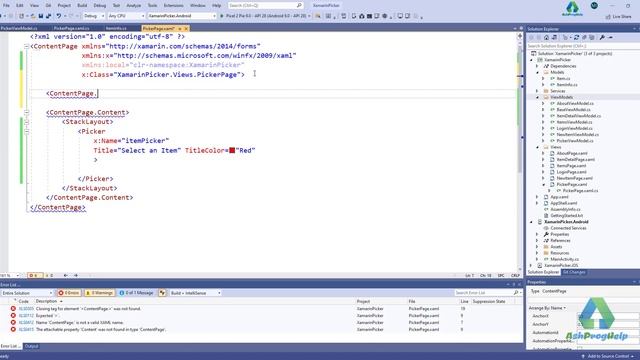Click the Show All Files icon in Solution Explorer toolbar

pyautogui.click(x=592, y=37)
